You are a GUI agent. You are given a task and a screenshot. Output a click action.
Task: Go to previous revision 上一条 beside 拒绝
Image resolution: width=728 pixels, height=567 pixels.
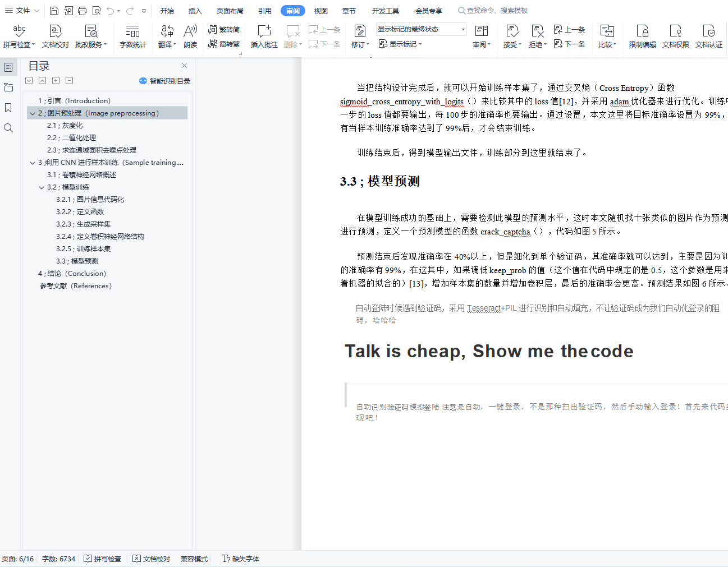coord(569,29)
